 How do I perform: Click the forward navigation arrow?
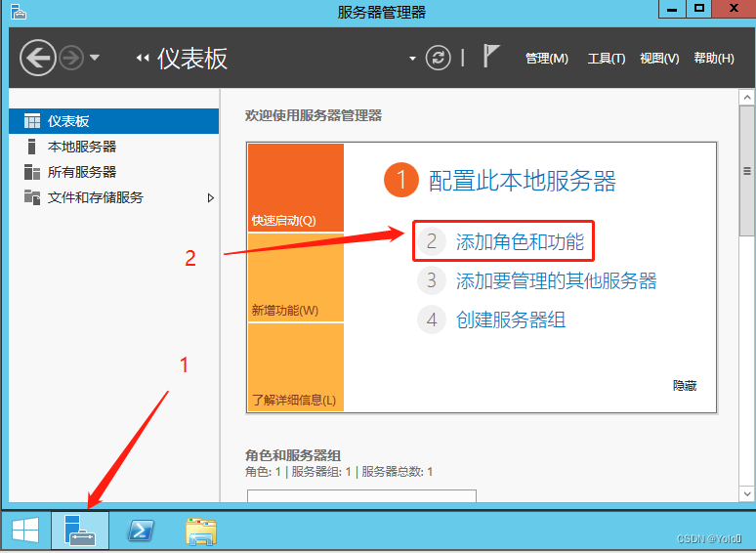point(71,58)
